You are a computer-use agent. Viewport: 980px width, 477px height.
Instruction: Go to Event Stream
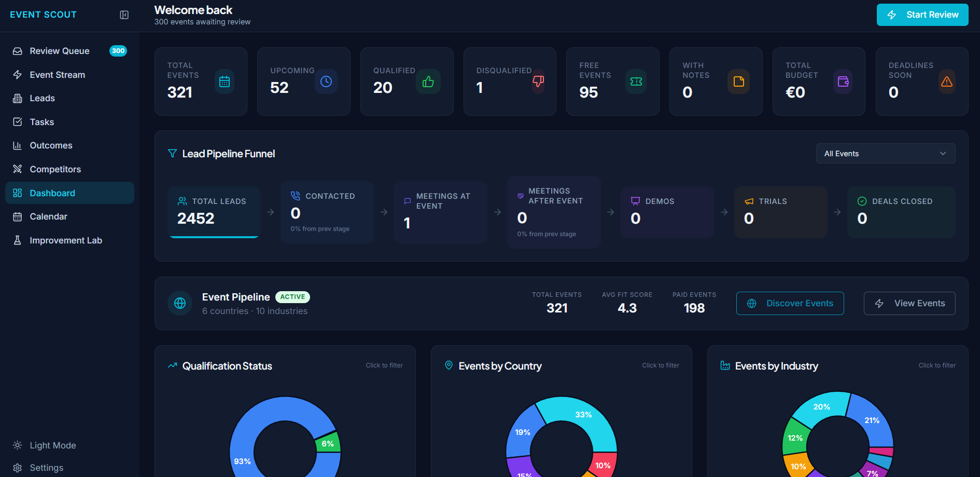coord(69,75)
